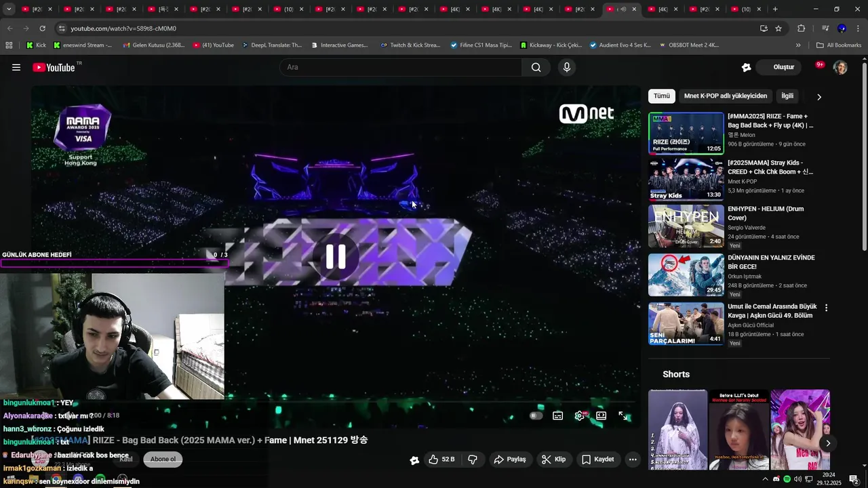
Task: Open Chrome extensions puzzle icon
Action: pyautogui.click(x=802, y=28)
